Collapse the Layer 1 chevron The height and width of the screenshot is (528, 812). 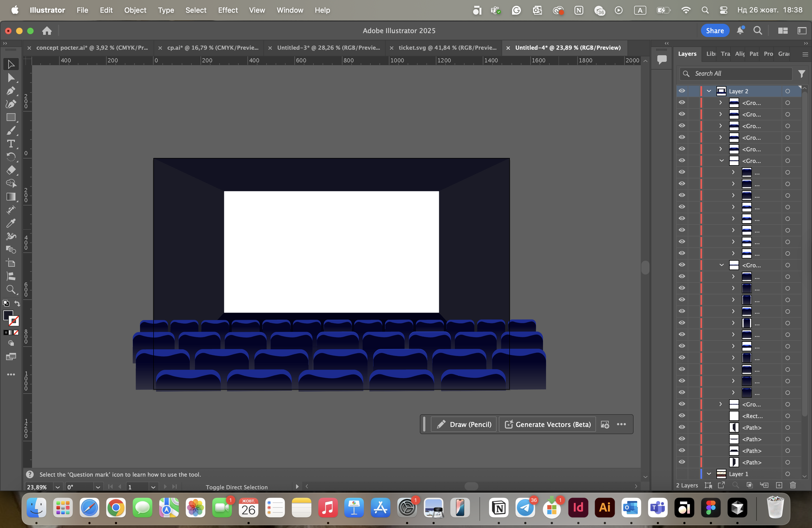709,474
